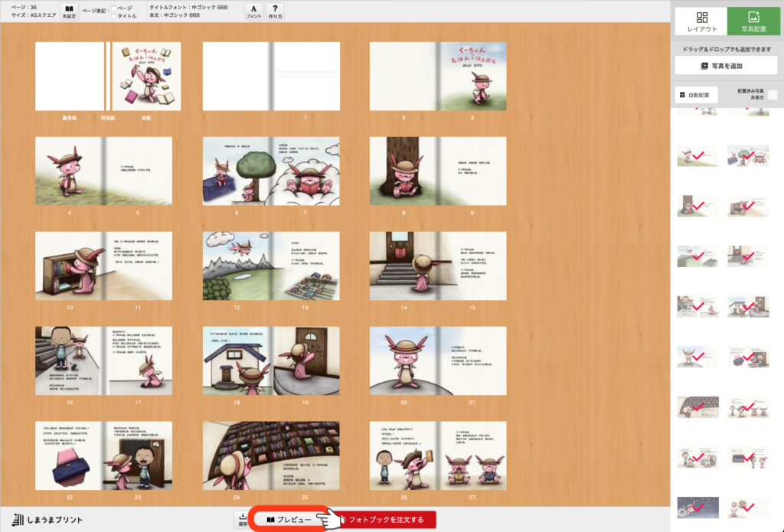Select the cover spread thumbnail
Image resolution: width=784 pixels, height=532 pixels.
tap(108, 77)
